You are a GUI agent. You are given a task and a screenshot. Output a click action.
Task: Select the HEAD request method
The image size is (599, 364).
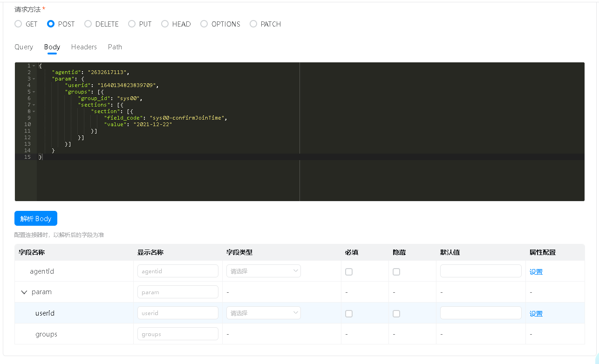point(165,24)
